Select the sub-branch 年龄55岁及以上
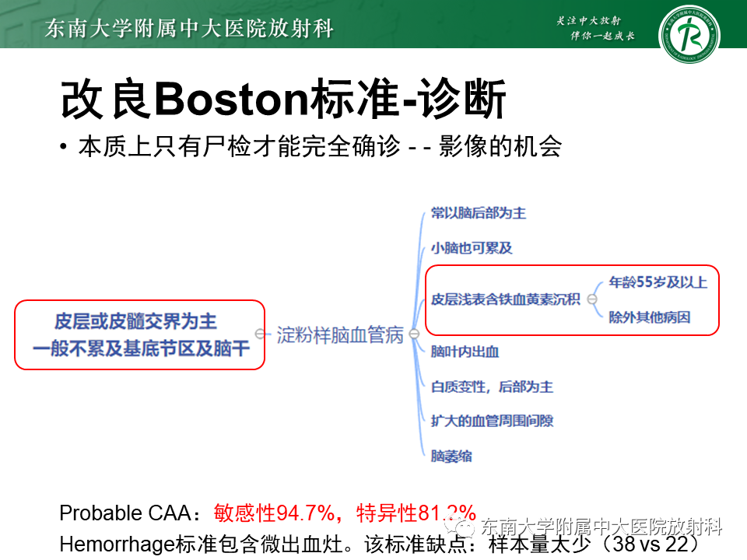This screenshot has width=747, height=560. click(658, 282)
